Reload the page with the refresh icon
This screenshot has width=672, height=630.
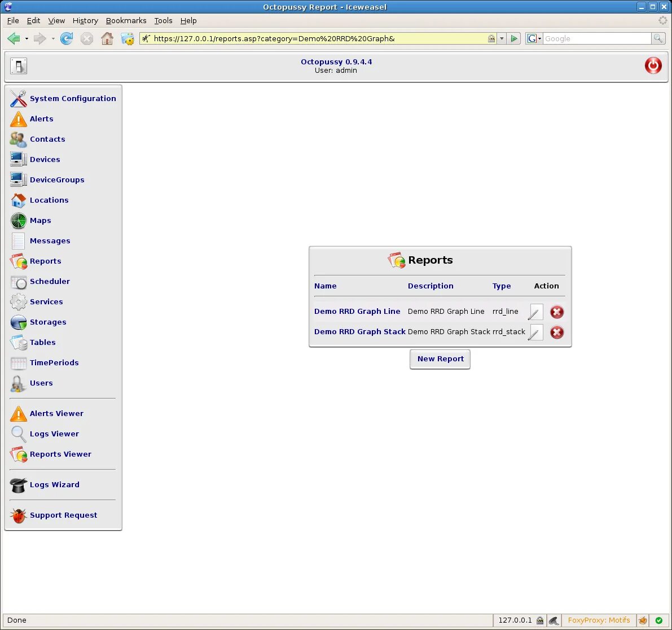(x=67, y=38)
